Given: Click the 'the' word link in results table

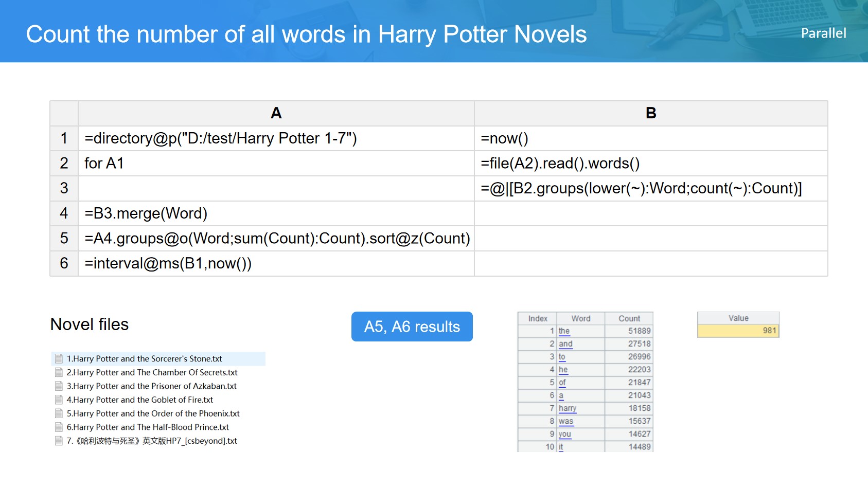Looking at the screenshot, I should [564, 331].
